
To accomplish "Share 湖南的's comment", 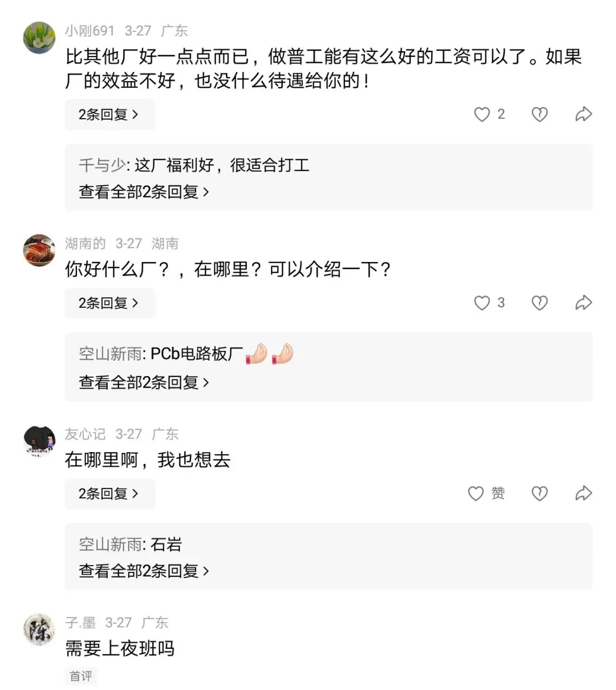I will pyautogui.click(x=583, y=302).
